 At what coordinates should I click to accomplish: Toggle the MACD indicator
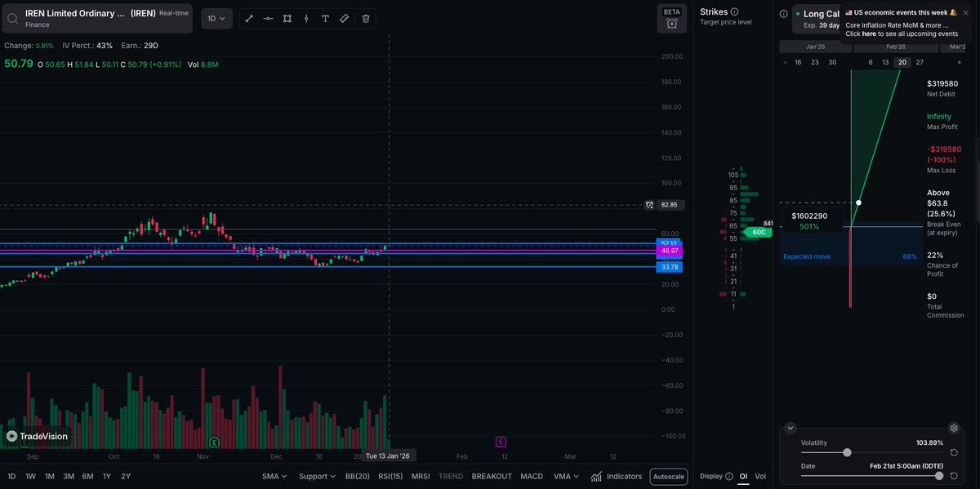(x=532, y=476)
